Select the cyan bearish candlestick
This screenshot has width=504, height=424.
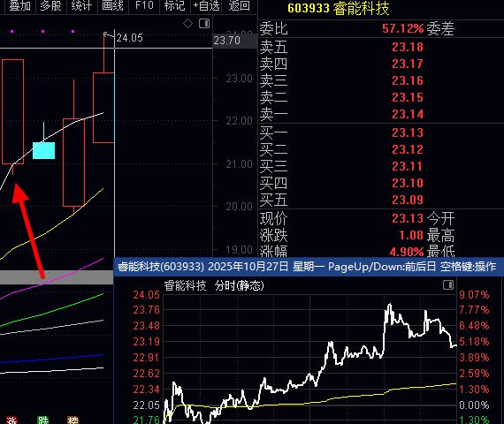tap(43, 150)
